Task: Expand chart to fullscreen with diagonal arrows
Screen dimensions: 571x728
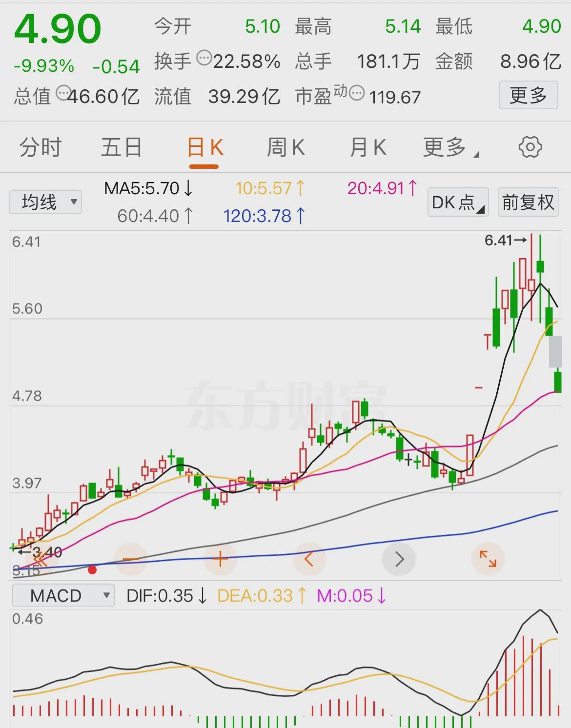Action: (488, 559)
